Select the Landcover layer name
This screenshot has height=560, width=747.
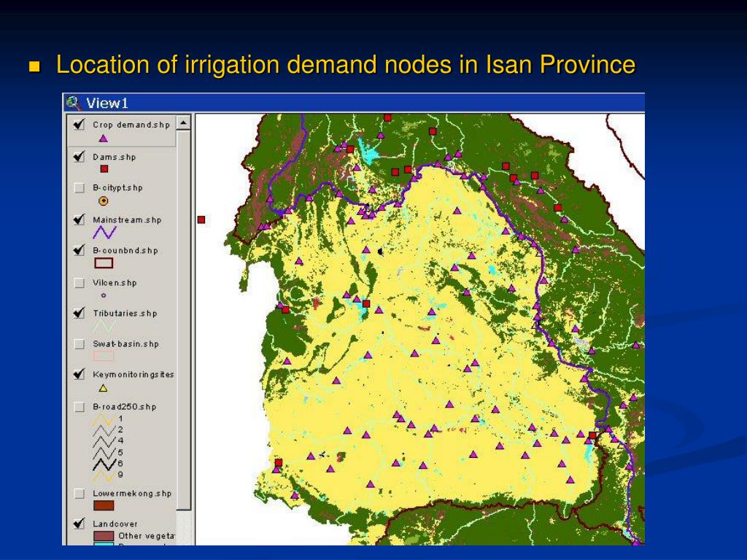pos(115,524)
